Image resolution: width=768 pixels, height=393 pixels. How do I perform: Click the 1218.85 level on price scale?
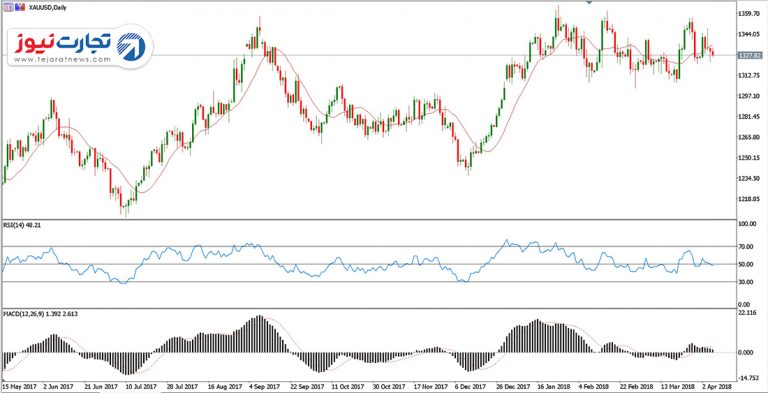[749, 199]
